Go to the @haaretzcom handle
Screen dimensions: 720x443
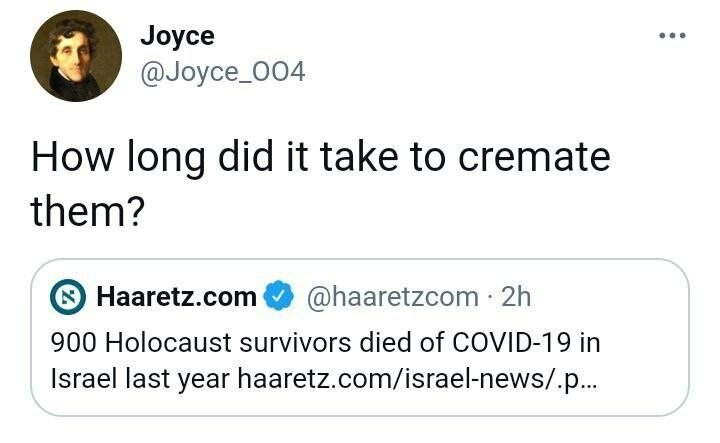(x=390, y=297)
